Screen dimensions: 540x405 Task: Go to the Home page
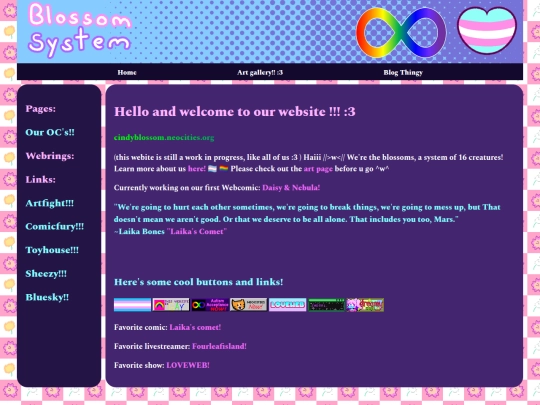[127, 72]
